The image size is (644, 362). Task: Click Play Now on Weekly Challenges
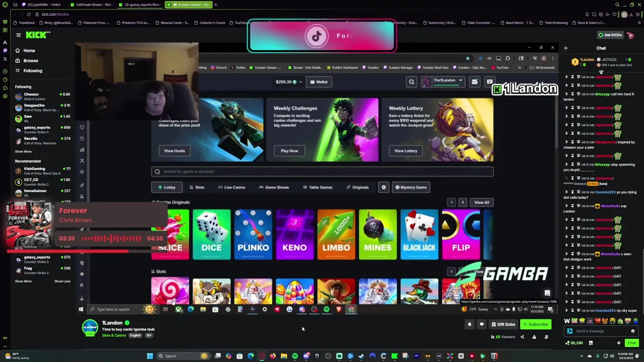pos(289,151)
